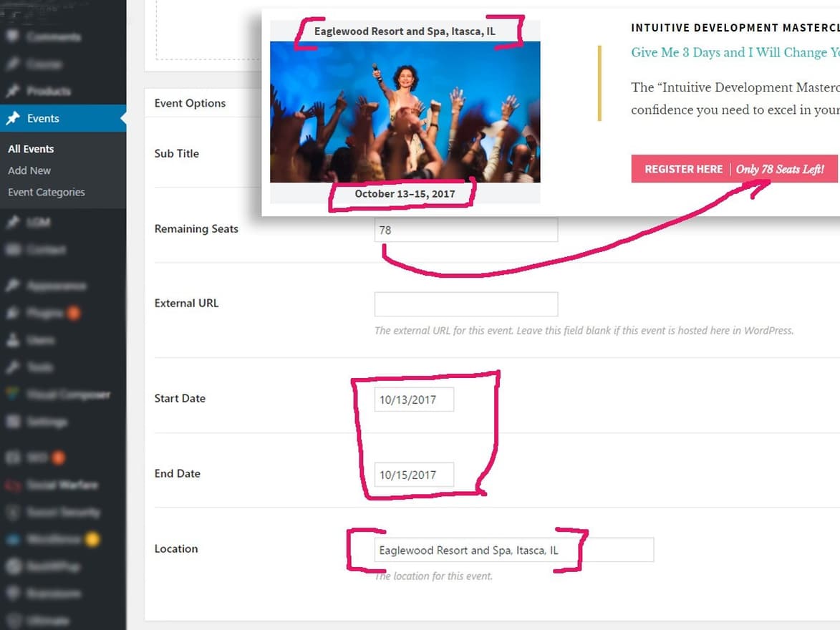Click the empty External URL input
840x630 pixels.
pyautogui.click(x=466, y=304)
